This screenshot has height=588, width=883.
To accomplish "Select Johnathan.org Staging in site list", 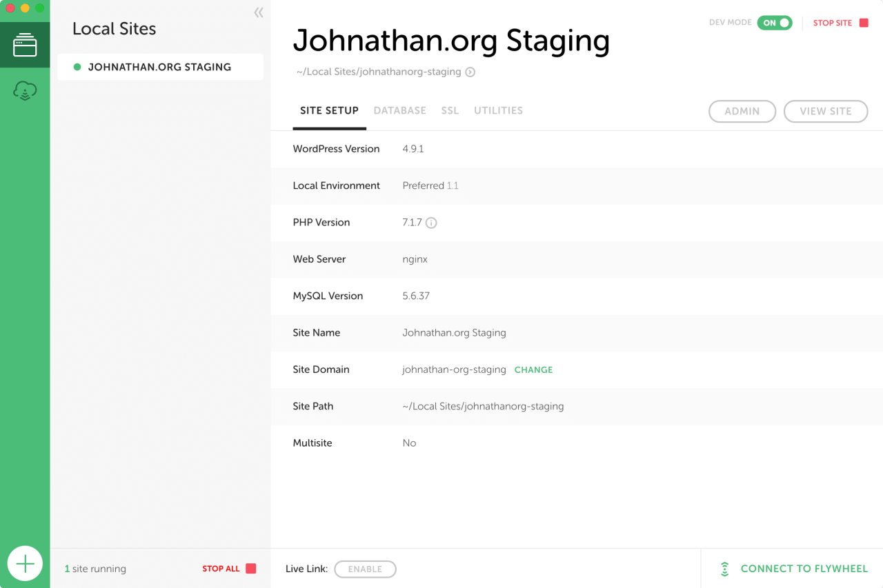I will click(x=160, y=67).
